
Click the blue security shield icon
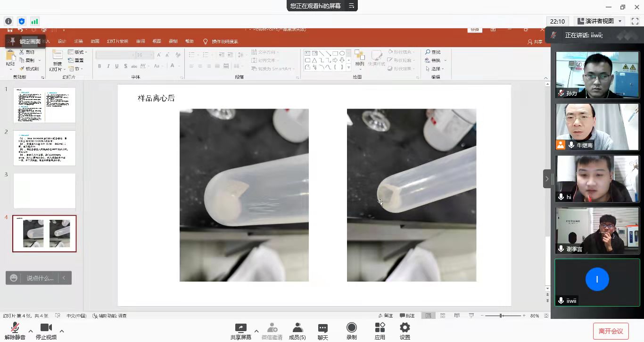pos(22,21)
